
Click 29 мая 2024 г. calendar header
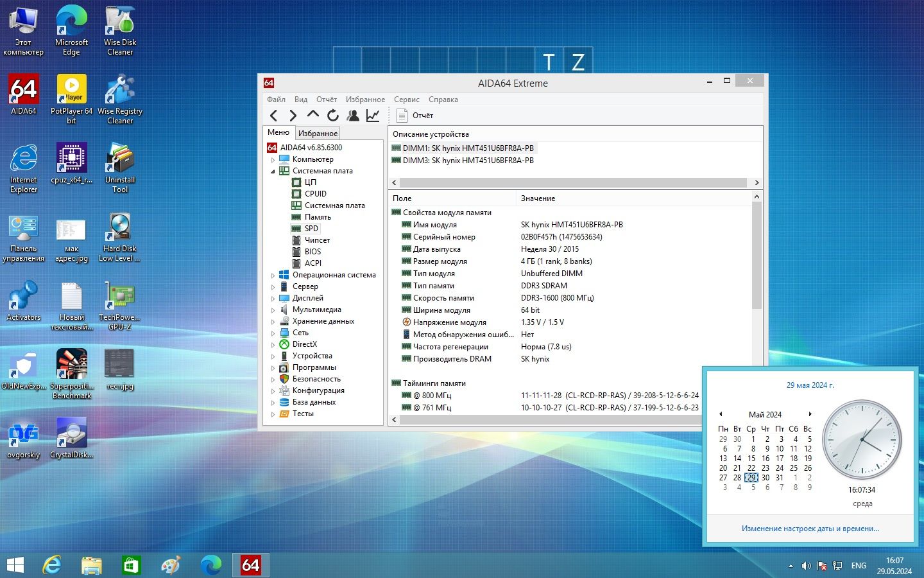(810, 385)
